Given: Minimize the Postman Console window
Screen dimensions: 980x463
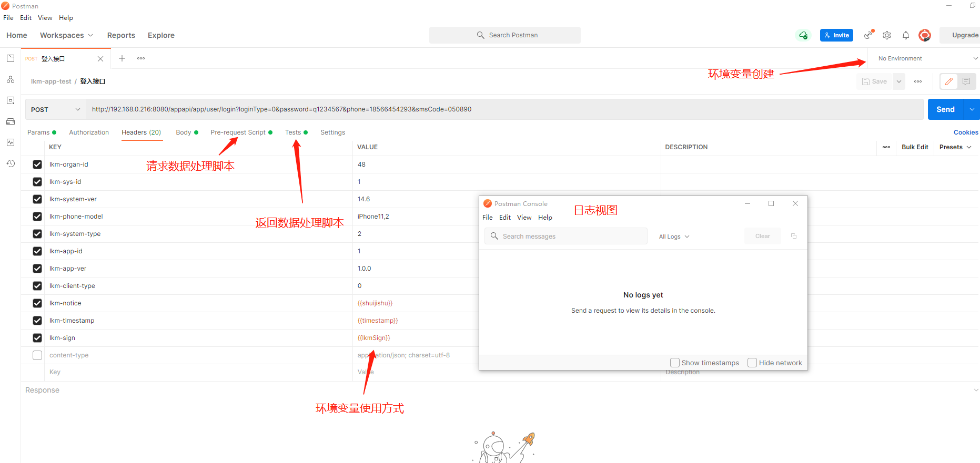Looking at the screenshot, I should click(747, 203).
